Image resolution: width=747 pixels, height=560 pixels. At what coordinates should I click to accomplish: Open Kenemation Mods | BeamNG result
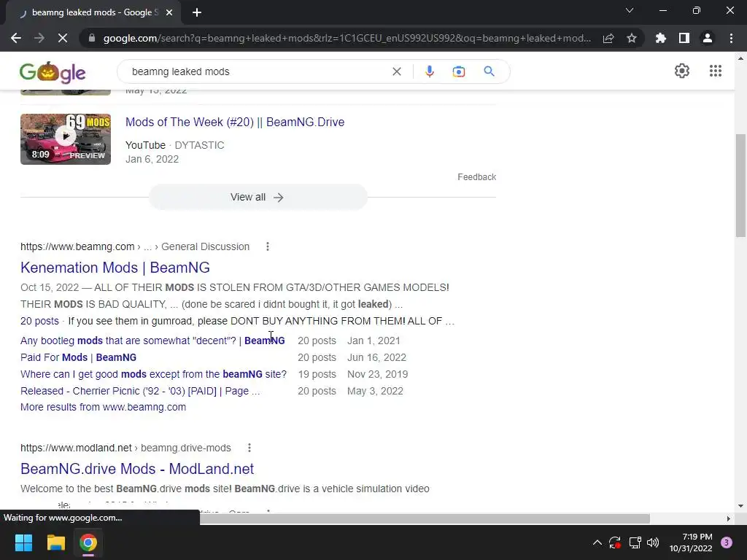pyautogui.click(x=115, y=268)
